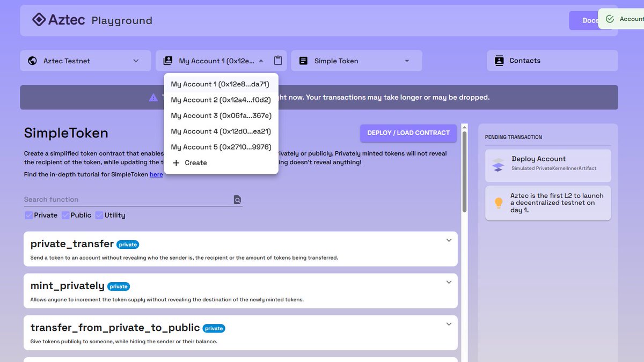Image resolution: width=644 pixels, height=362 pixels.
Task: Focus the Search function input field
Action: coord(128,200)
